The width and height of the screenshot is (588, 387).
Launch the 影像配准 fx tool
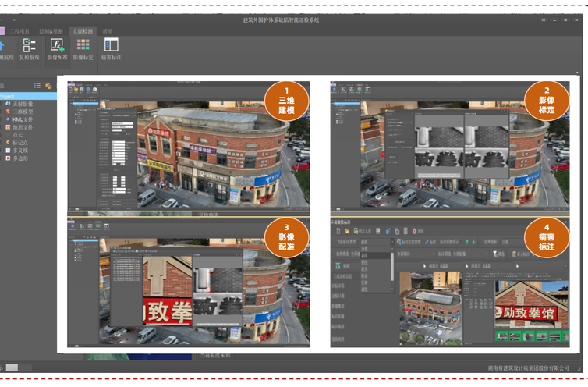(58, 49)
